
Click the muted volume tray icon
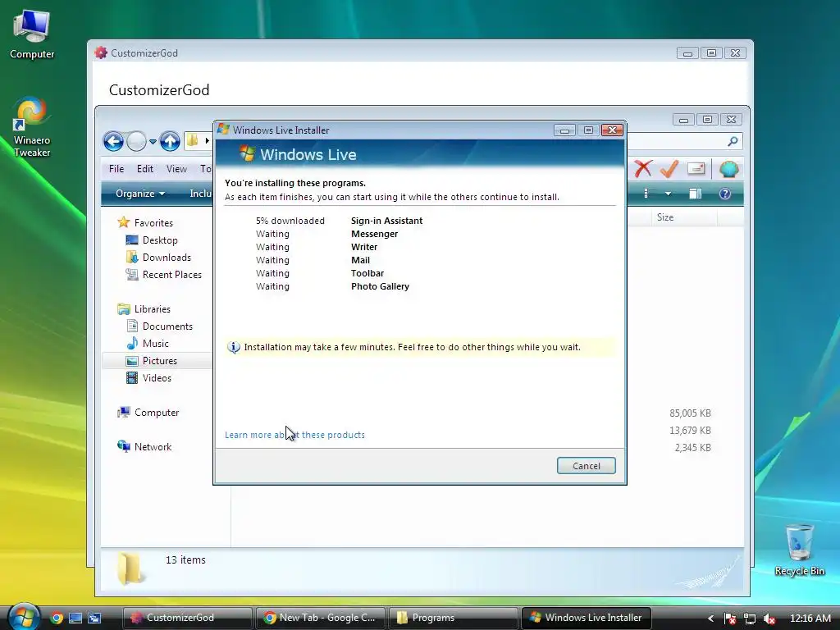(x=769, y=619)
